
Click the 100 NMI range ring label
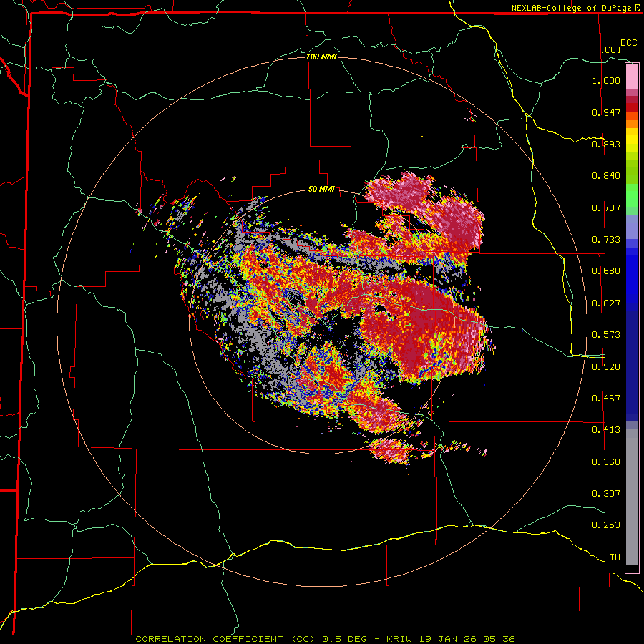click(321, 57)
